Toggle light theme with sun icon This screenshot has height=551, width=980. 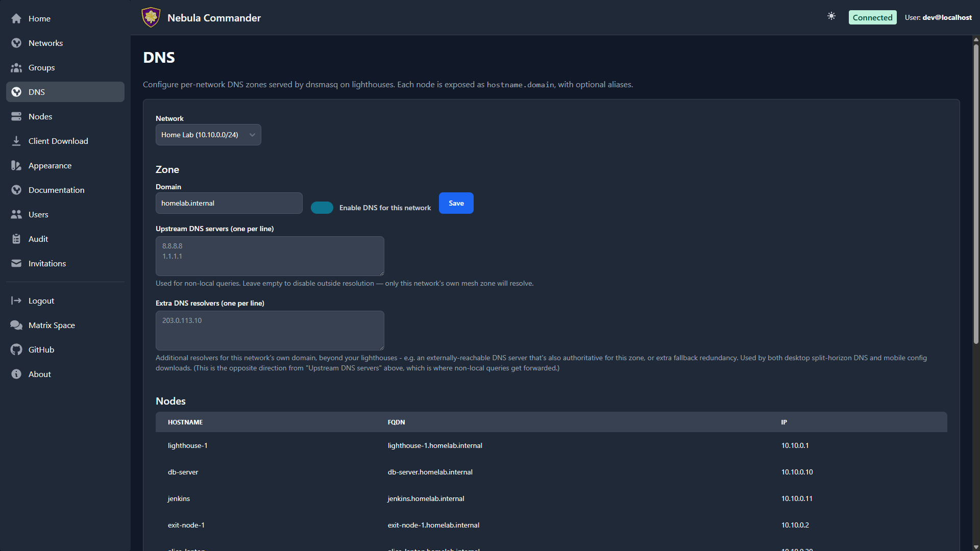pos(831,16)
